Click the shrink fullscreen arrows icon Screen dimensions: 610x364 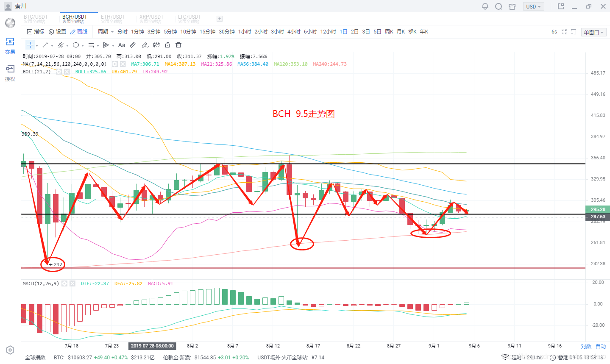(564, 32)
